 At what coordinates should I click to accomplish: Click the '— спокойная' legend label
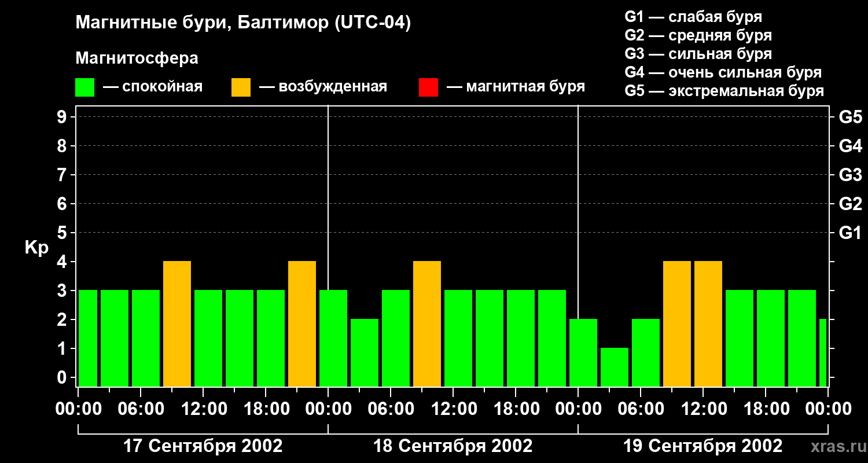pos(153,87)
